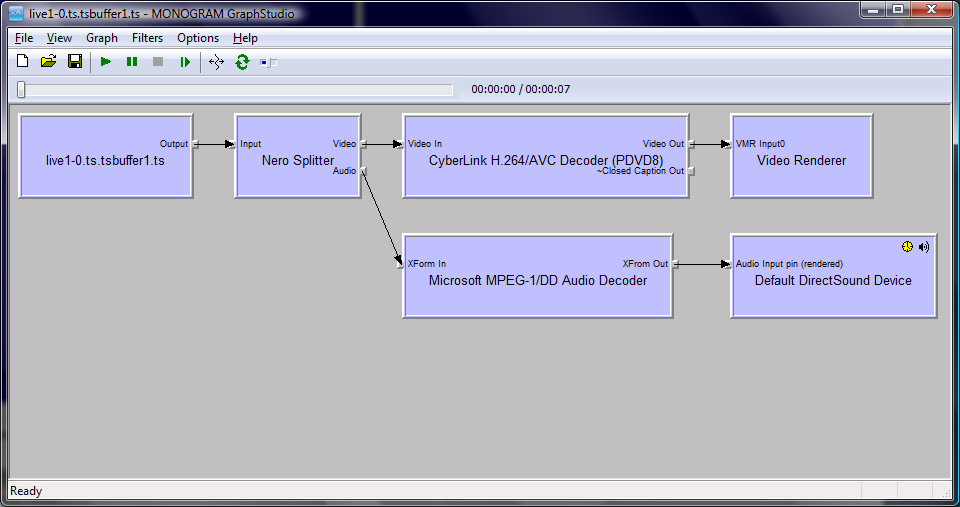The image size is (960, 507).
Task: Maximize the GraphStudio window
Action: (898, 9)
